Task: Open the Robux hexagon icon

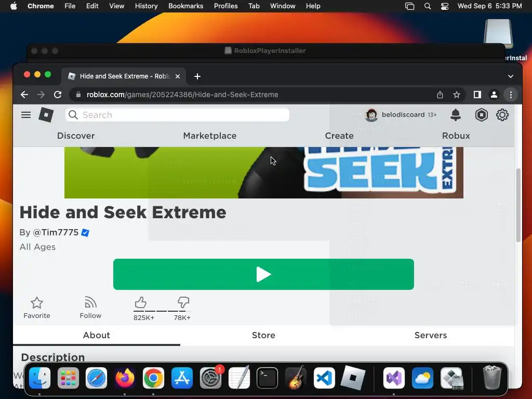Action: click(x=481, y=115)
